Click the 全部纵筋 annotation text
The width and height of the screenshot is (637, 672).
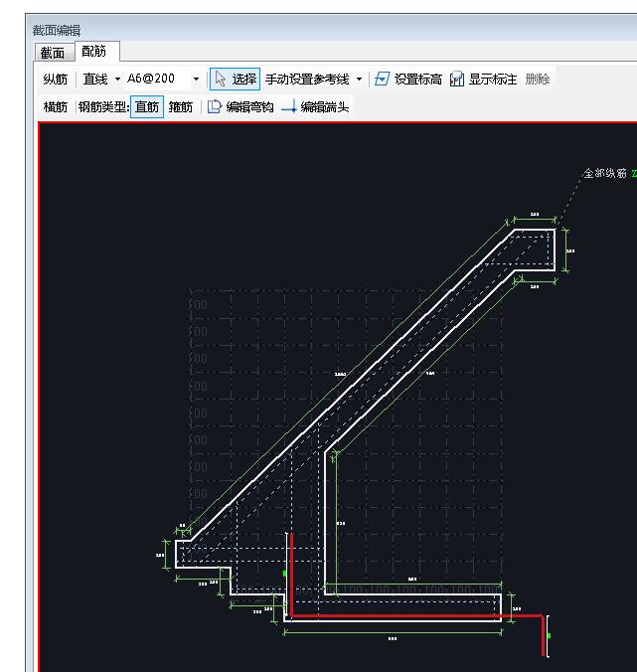click(x=605, y=173)
